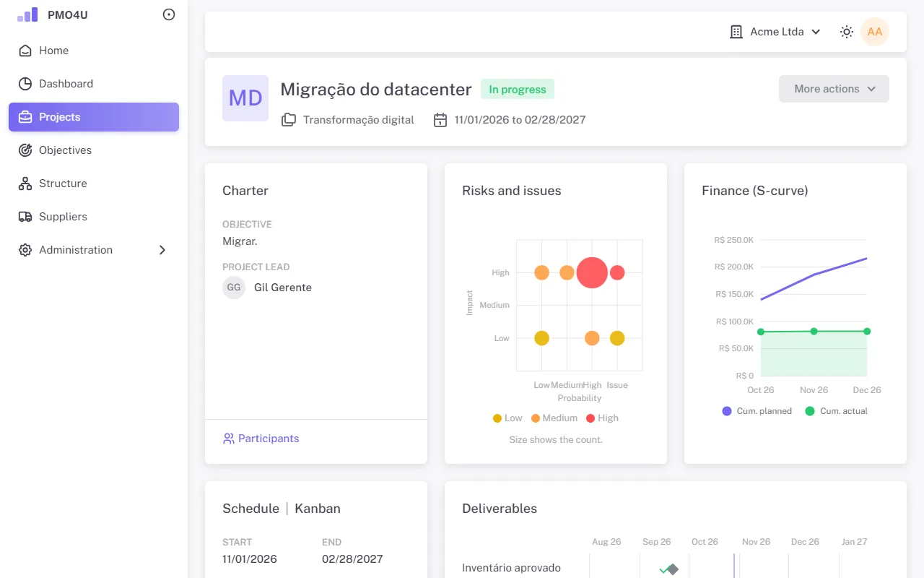Image resolution: width=924 pixels, height=578 pixels.
Task: Click the Transformação digital portfolio link
Action: tap(359, 120)
